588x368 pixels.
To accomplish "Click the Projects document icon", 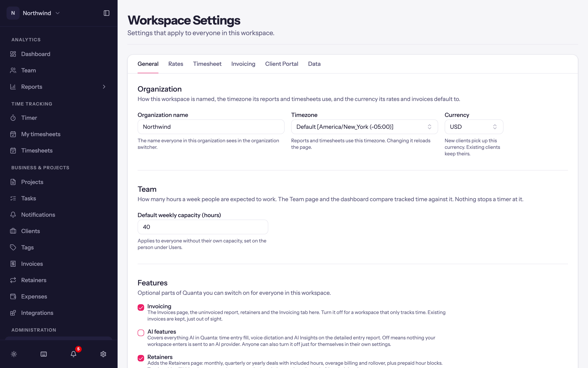I will click(13, 182).
